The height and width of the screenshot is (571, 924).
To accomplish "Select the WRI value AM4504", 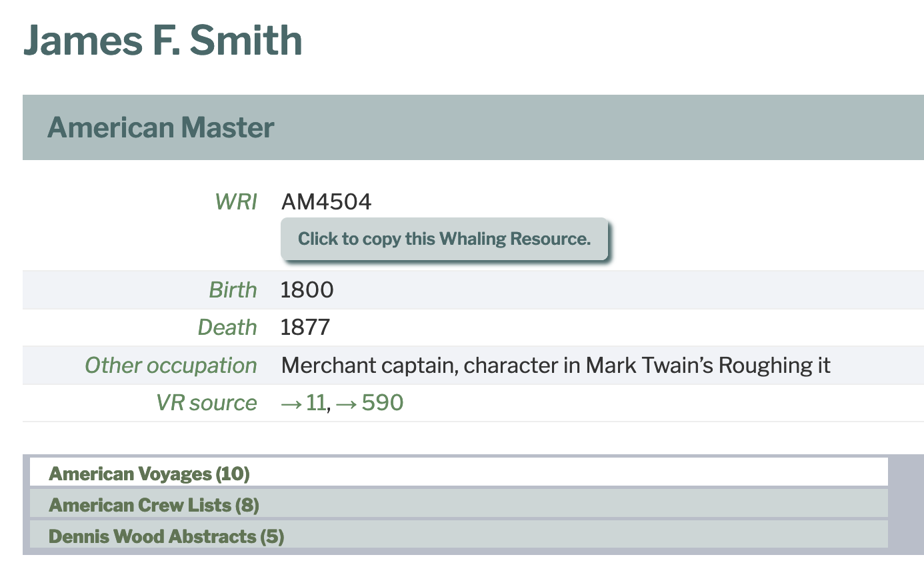I will pyautogui.click(x=327, y=201).
